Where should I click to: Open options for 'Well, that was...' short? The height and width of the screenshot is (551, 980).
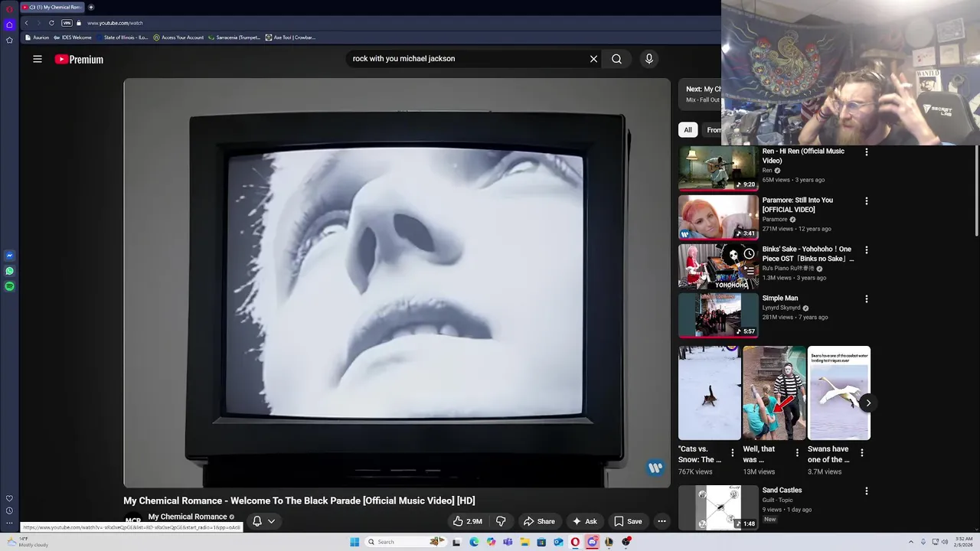pos(797,453)
